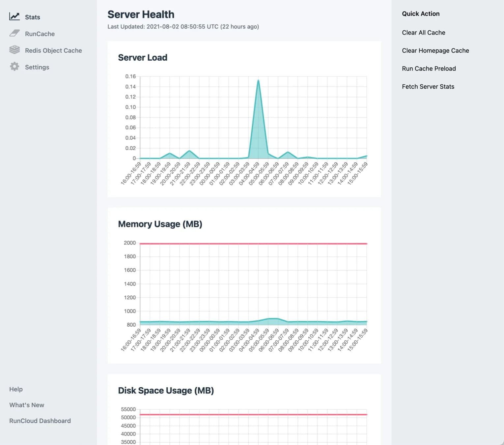This screenshot has width=504, height=445.
Task: Open Redis Object Cache via its stack icon
Action: [x=14, y=50]
